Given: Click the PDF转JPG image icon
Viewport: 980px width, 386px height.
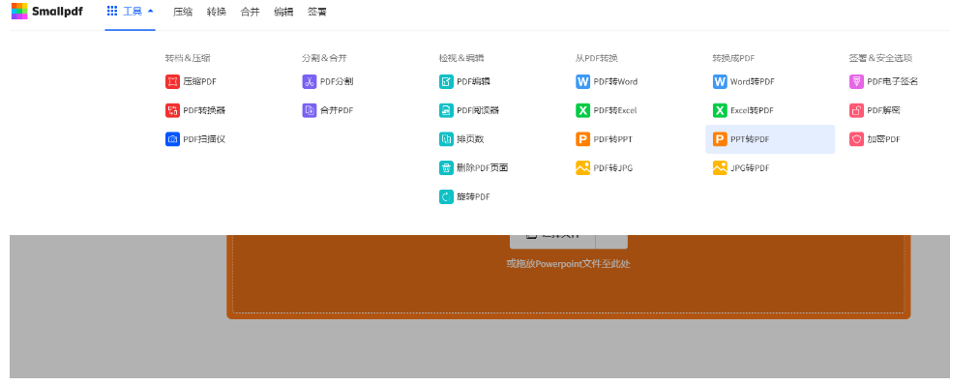Looking at the screenshot, I should [583, 168].
